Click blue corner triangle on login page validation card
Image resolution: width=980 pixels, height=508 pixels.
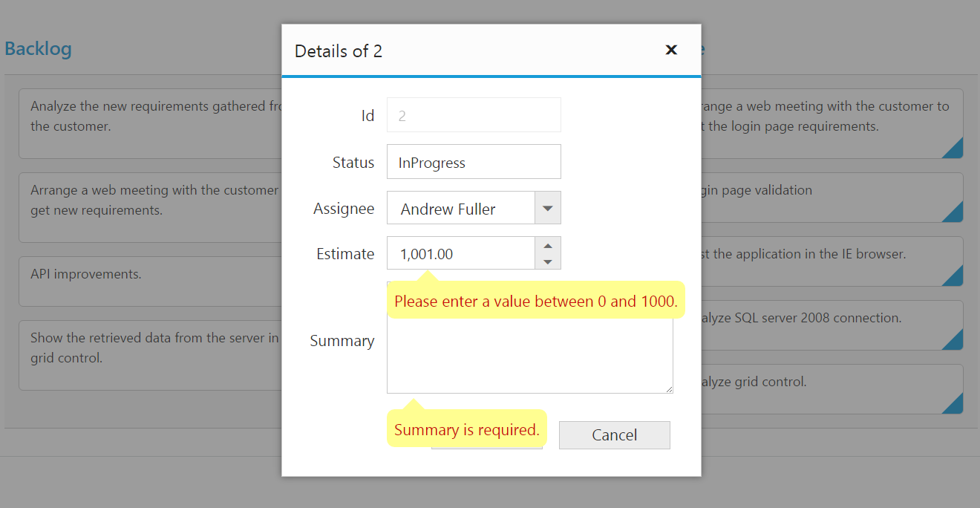pyautogui.click(x=955, y=214)
